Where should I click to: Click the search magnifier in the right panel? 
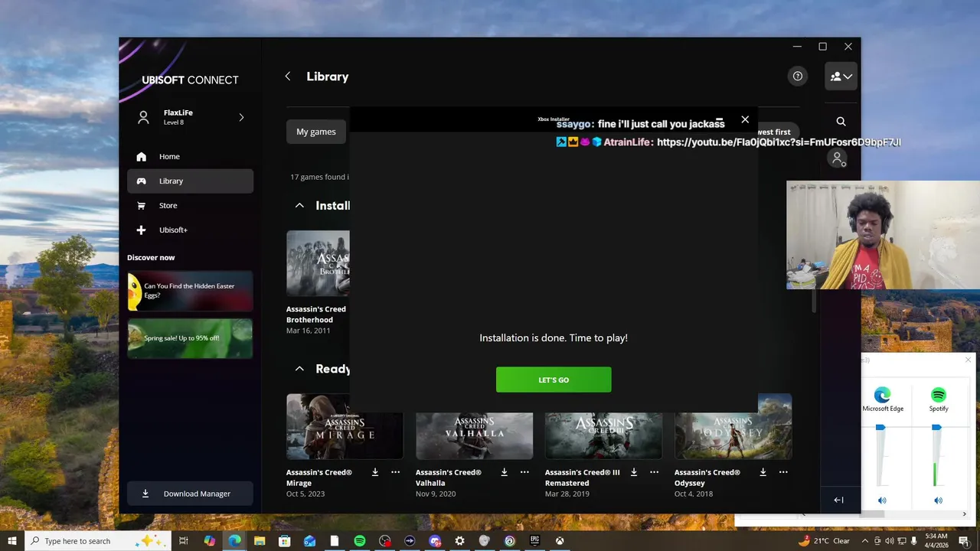pyautogui.click(x=841, y=122)
